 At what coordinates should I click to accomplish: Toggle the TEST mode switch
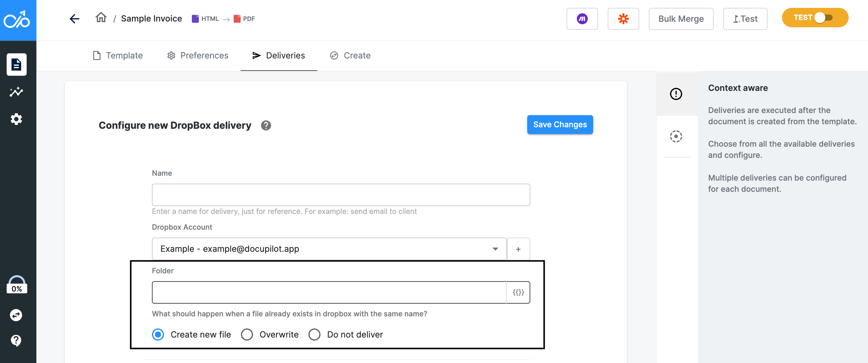click(823, 18)
